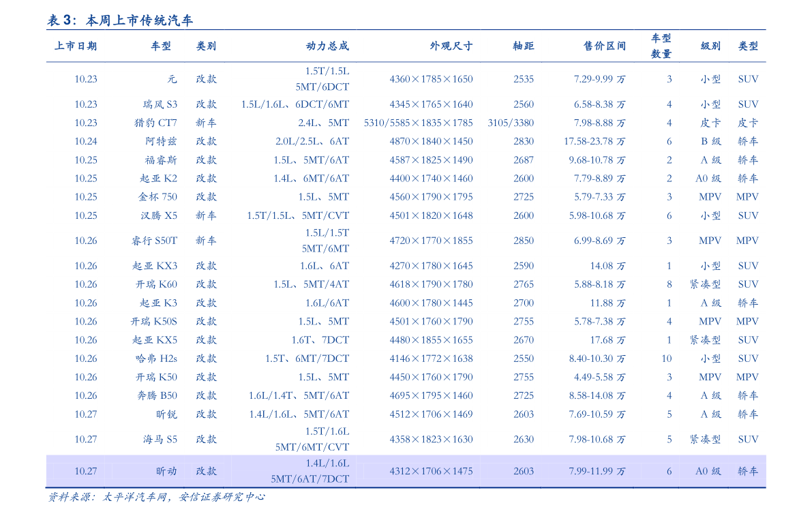This screenshot has height=516, width=812.
Task: Click price range 7.29-9.99 万
Action: point(600,79)
